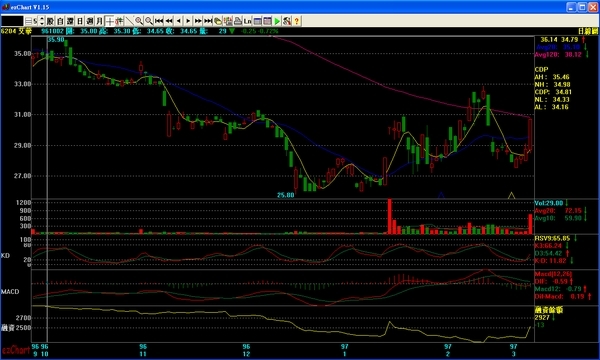Click the CDP label in the right panel
Viewport: 600px width, 360px height.
(x=541, y=69)
